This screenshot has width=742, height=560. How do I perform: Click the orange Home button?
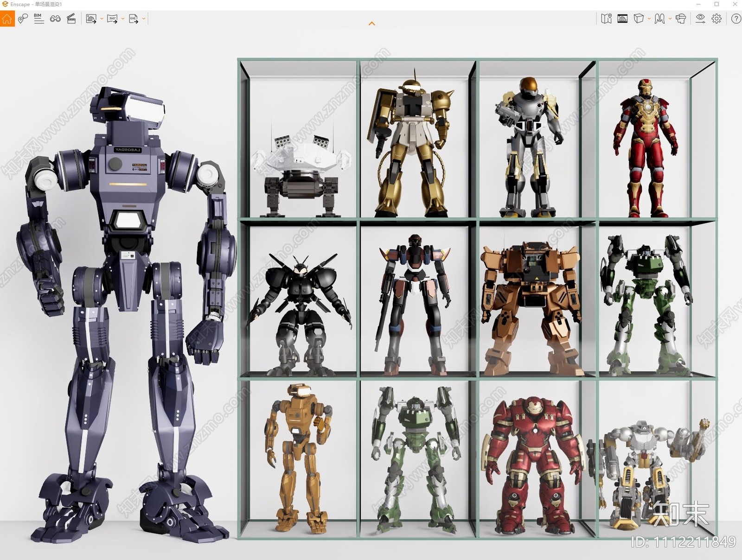(x=7, y=19)
